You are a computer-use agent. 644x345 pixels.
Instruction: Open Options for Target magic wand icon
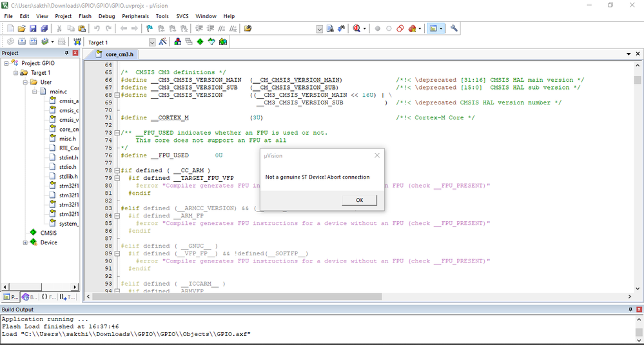[162, 42]
